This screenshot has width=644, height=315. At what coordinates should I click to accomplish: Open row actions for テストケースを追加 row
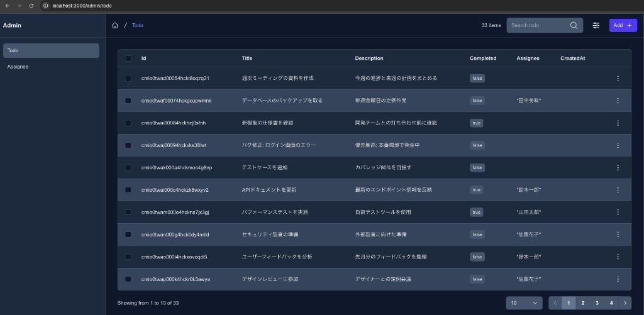pos(618,168)
